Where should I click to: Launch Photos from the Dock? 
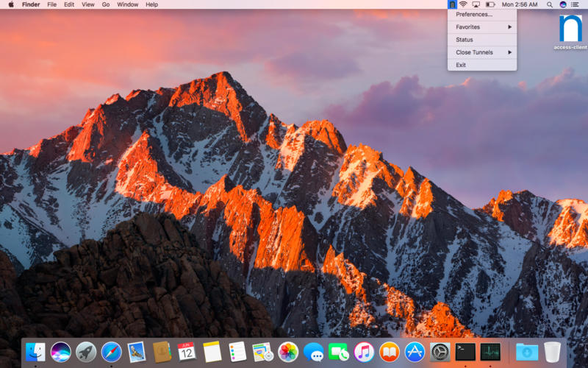pyautogui.click(x=288, y=353)
